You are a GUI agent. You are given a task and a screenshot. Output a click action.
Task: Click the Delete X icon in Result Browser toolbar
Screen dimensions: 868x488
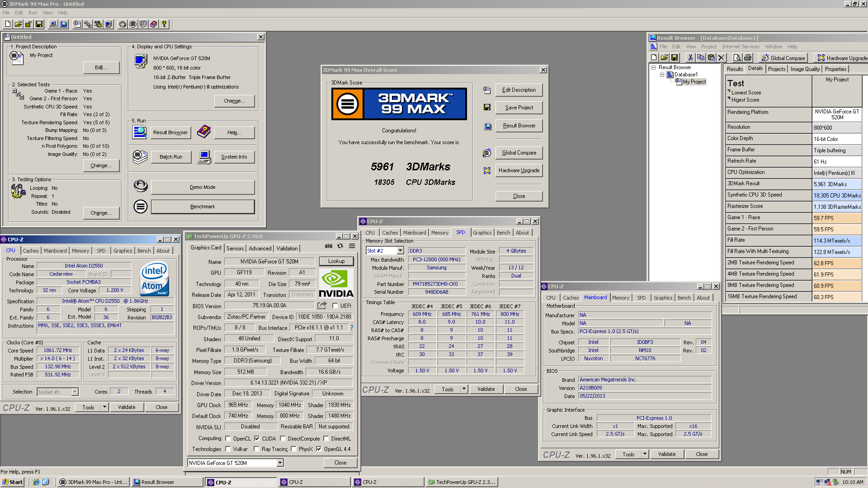(x=722, y=58)
